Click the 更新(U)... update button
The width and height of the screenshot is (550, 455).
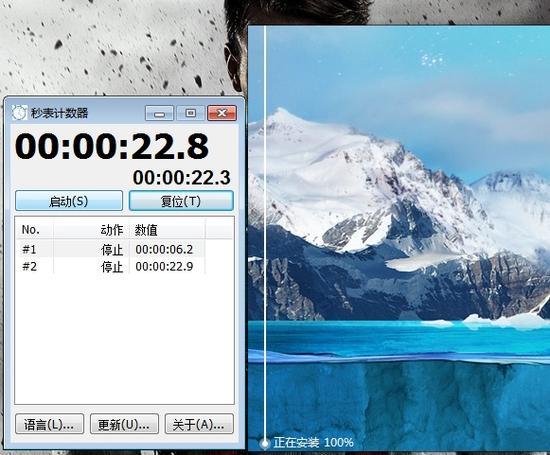(124, 424)
